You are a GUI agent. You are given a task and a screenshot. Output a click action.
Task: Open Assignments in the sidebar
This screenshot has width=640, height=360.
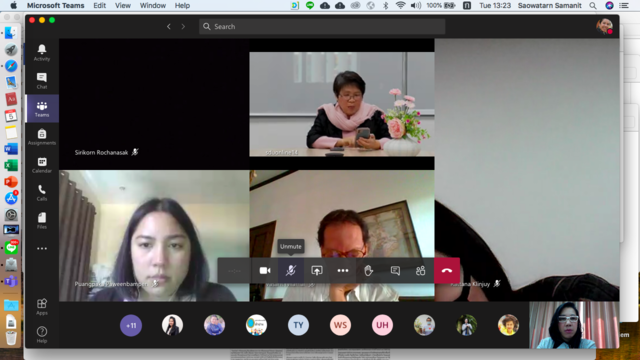pyautogui.click(x=42, y=137)
